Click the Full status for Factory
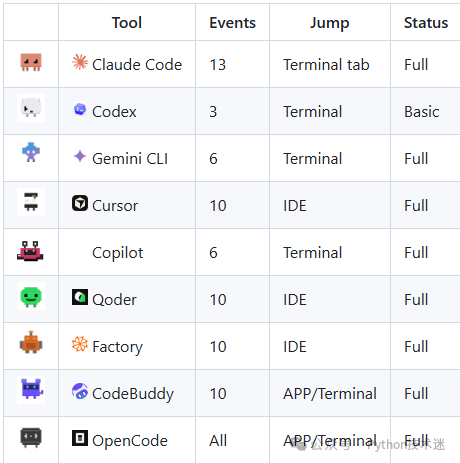Viewport: 460px width, 463px height. [416, 347]
